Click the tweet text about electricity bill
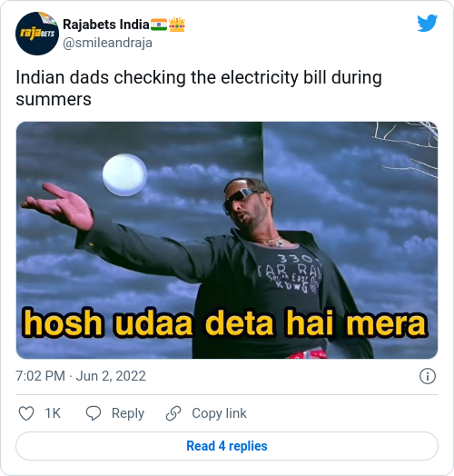454x476 pixels. pos(199,88)
